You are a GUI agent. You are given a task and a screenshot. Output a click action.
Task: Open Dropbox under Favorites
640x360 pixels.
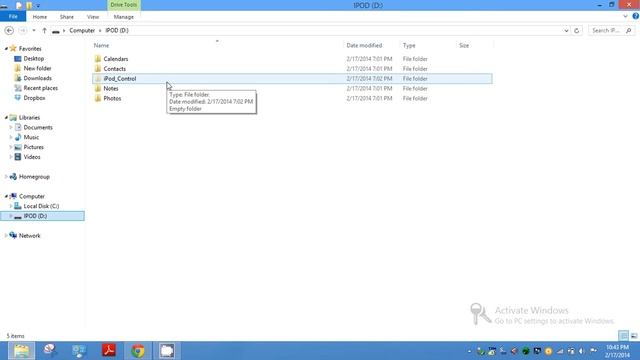(34, 98)
